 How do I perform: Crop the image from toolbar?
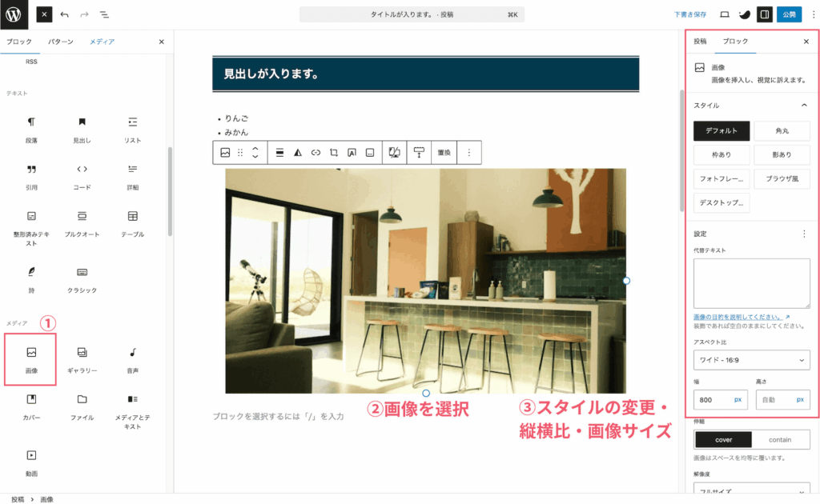click(334, 153)
